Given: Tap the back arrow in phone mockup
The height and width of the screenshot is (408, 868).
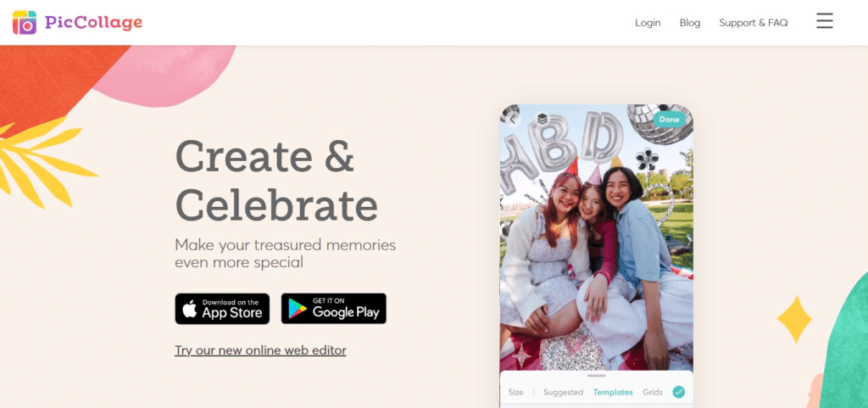Looking at the screenshot, I should [x=513, y=119].
